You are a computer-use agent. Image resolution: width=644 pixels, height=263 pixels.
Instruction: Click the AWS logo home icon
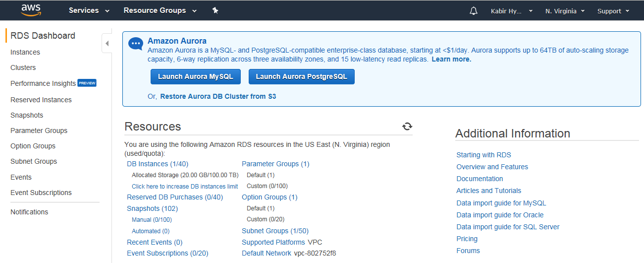click(x=31, y=10)
